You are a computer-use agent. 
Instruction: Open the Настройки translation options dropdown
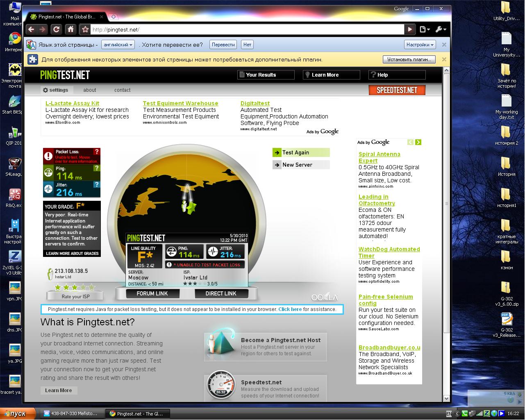(x=420, y=45)
